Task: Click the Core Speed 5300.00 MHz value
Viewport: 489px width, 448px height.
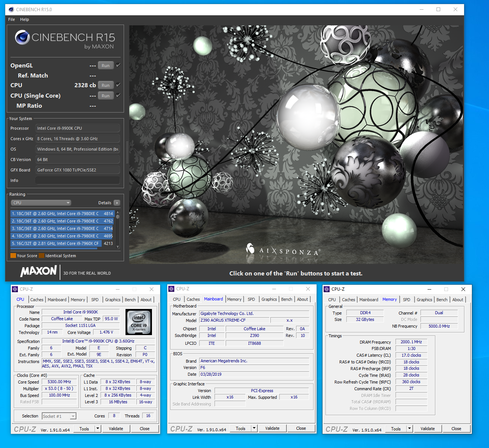Action: (60, 382)
